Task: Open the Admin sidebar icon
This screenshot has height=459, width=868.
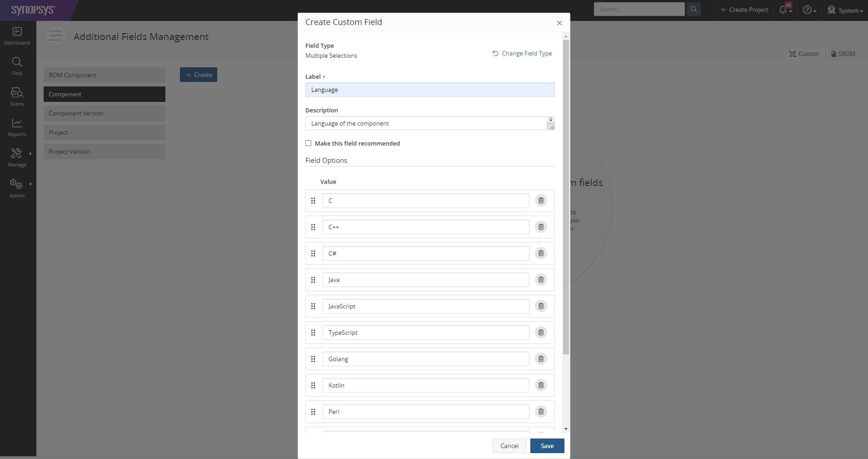Action: pyautogui.click(x=17, y=187)
